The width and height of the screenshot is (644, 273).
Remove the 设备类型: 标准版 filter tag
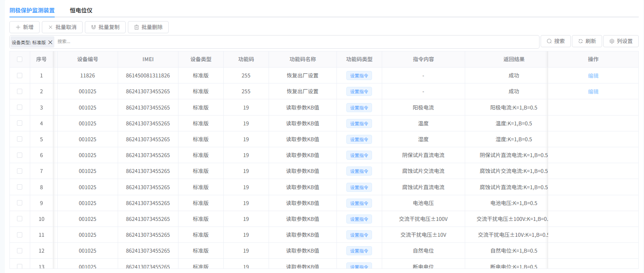[50, 42]
